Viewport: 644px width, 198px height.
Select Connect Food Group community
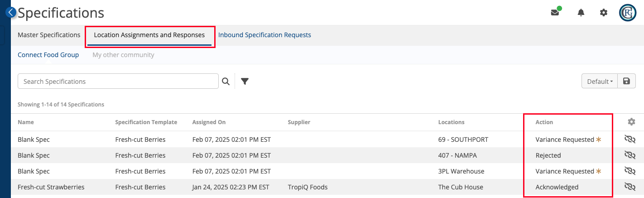(48, 55)
